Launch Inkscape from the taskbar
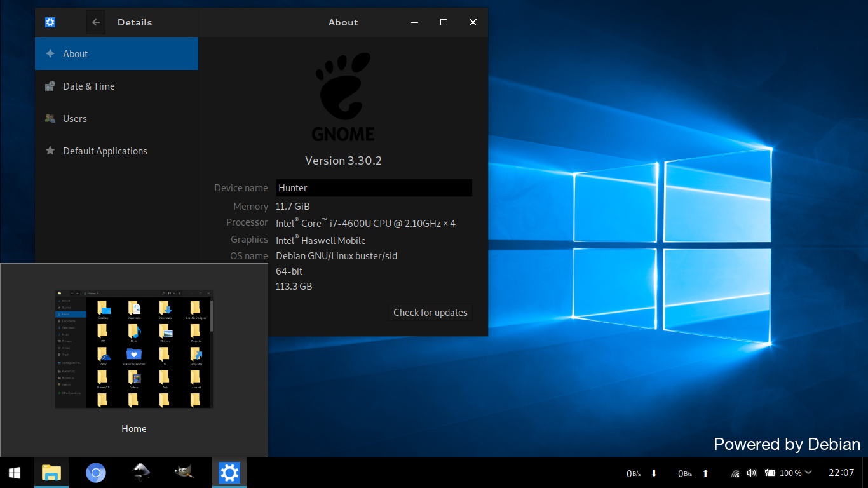Screen dimensions: 868x488 140,473
